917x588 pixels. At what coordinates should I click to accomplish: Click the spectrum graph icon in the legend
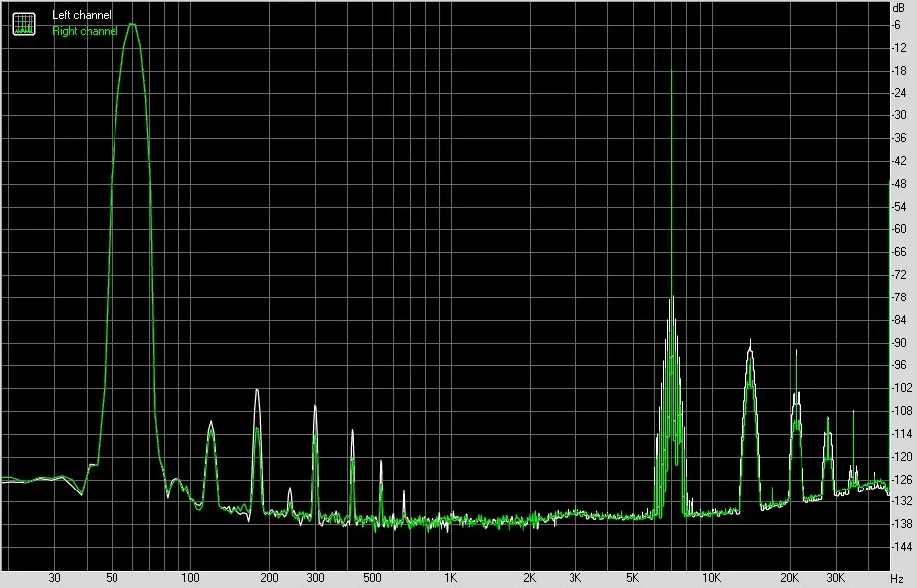pos(24,23)
